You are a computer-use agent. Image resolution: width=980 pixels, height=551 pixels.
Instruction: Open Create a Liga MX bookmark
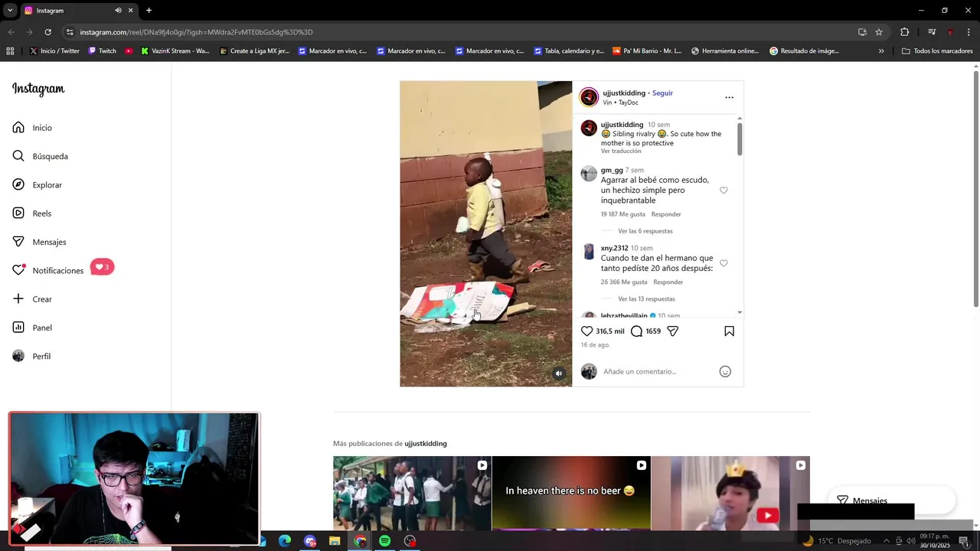click(254, 51)
